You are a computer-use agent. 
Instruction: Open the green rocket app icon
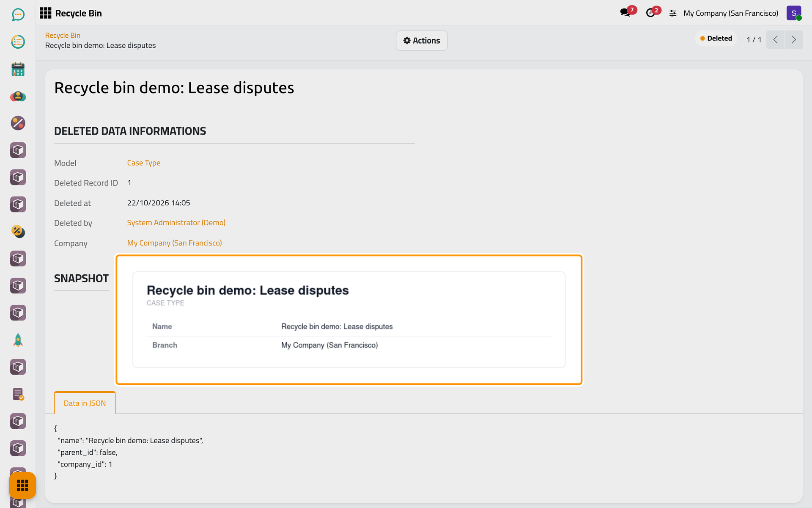click(18, 340)
